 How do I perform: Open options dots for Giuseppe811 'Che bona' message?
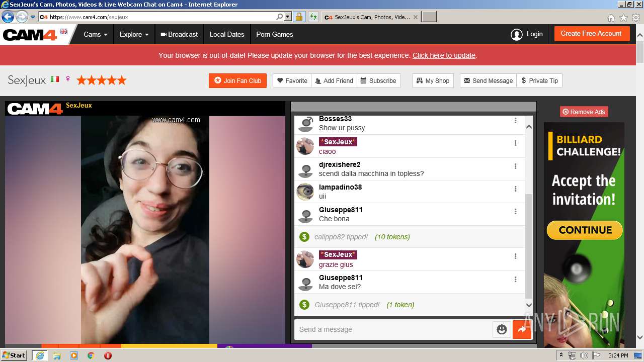(x=515, y=211)
